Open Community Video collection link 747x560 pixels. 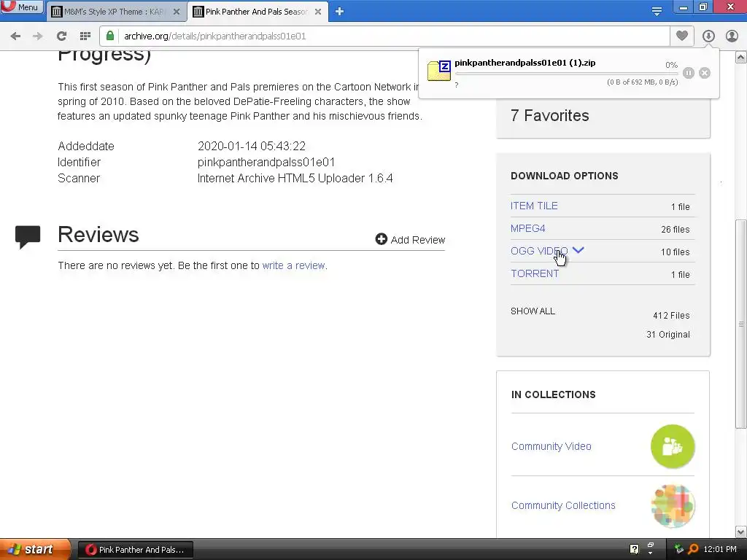(x=551, y=446)
